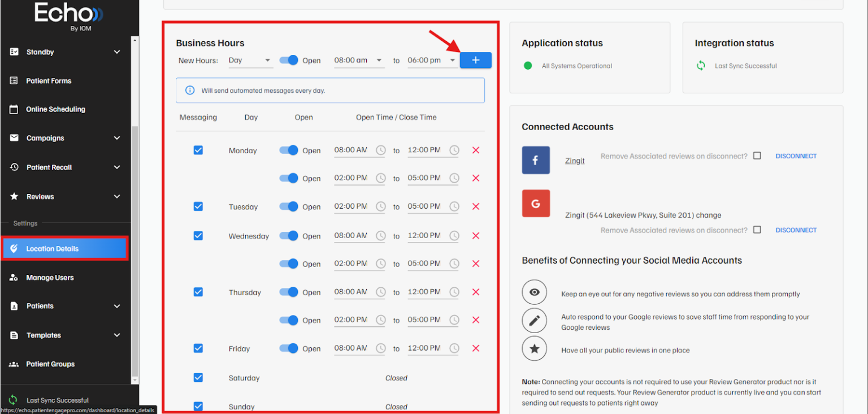Toggle Tuesday's Open switch off
Screen dimensions: 868x414
pyautogui.click(x=288, y=206)
